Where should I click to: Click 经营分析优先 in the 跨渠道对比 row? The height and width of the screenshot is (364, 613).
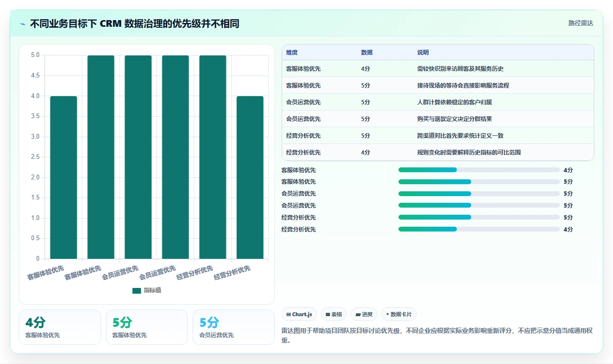[303, 136]
